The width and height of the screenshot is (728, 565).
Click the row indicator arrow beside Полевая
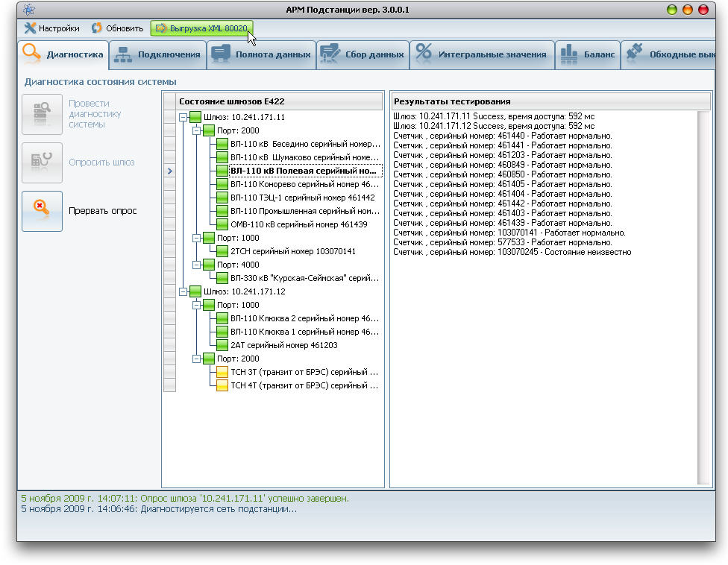[169, 171]
